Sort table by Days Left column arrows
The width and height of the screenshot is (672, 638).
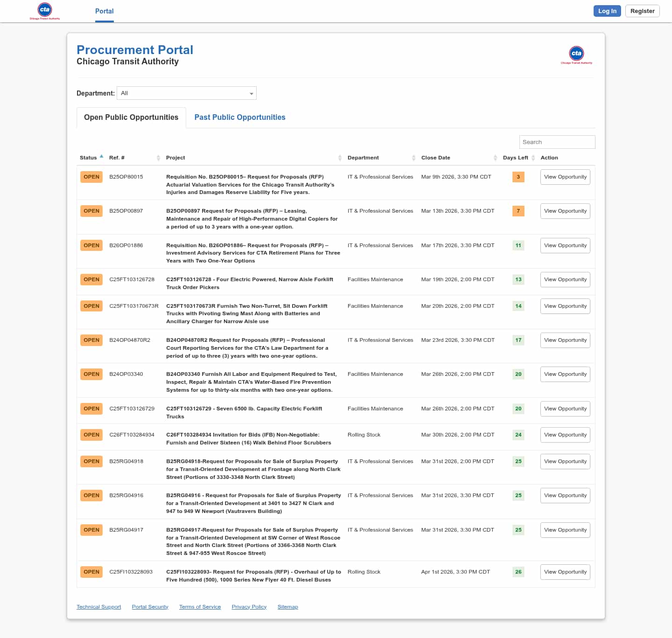[533, 158]
